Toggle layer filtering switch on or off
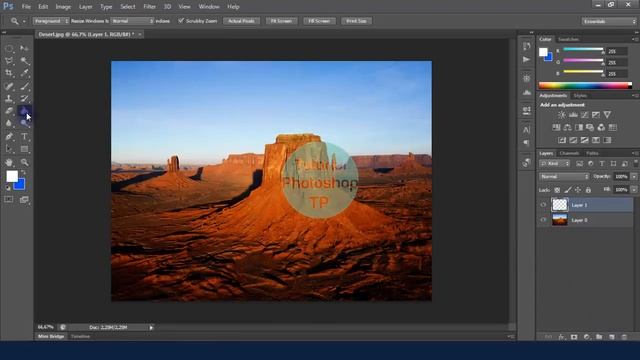This screenshot has width=640, height=360. pos(636,163)
